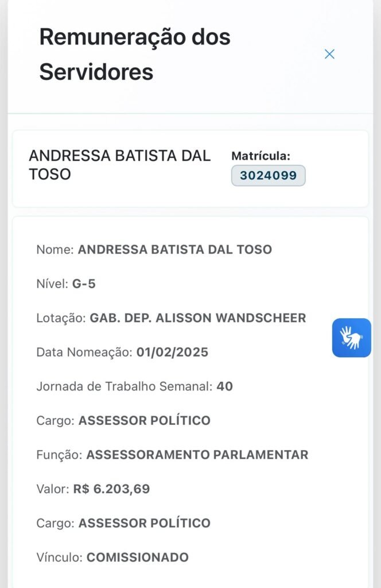Viewport: 381px width, 588px height.
Task: Open the VLibras sign language widget
Action: (351, 338)
